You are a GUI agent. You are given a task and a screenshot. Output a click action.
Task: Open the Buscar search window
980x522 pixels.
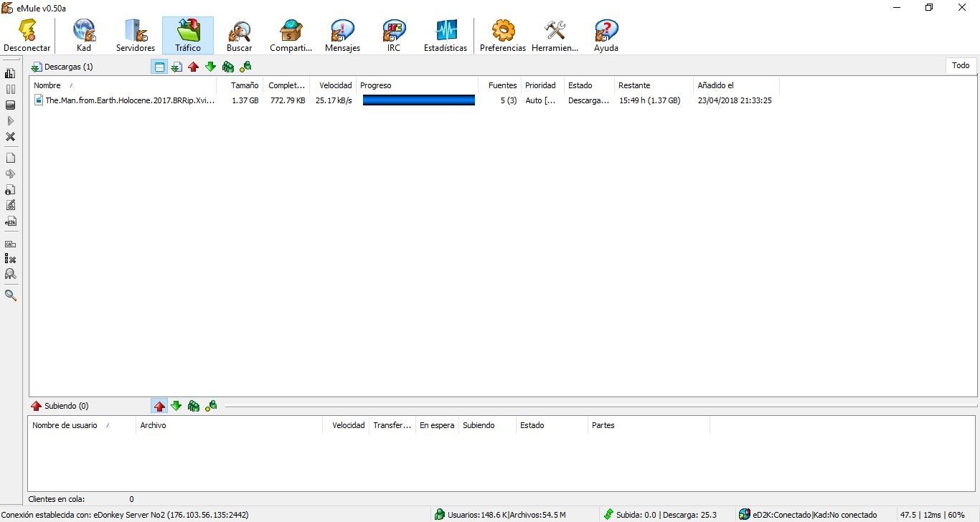[x=239, y=36]
